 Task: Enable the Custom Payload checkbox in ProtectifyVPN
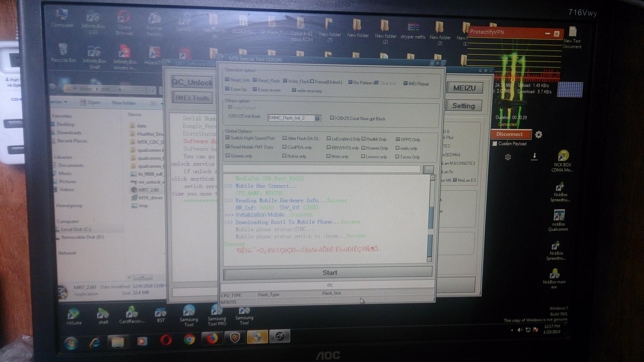click(x=494, y=144)
